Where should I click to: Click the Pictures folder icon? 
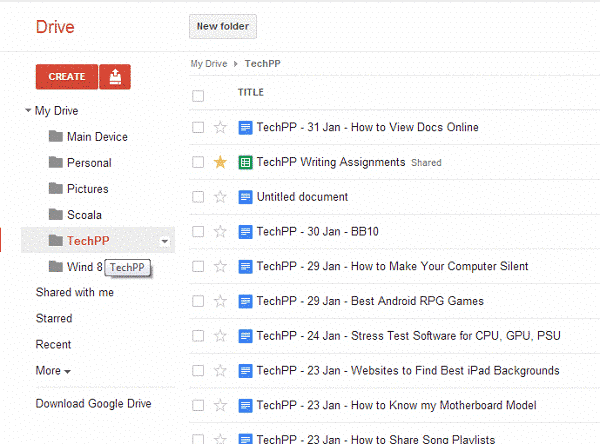tap(56, 188)
